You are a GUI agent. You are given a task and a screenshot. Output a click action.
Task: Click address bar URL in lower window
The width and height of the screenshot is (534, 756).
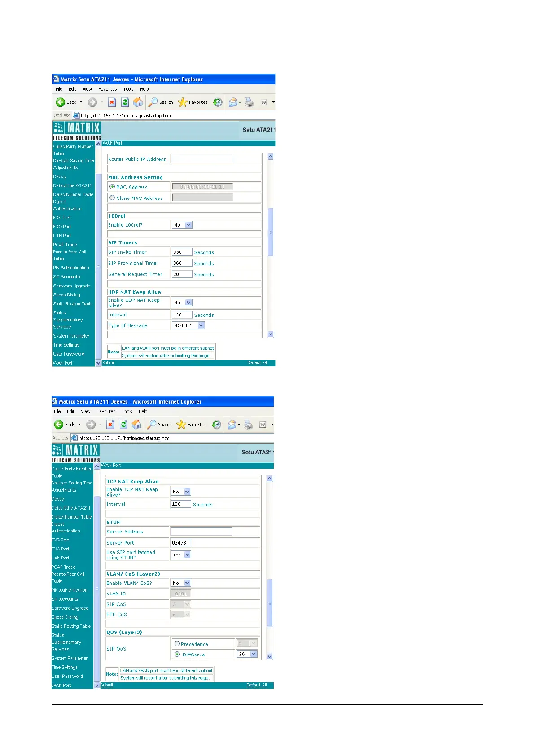125,438
